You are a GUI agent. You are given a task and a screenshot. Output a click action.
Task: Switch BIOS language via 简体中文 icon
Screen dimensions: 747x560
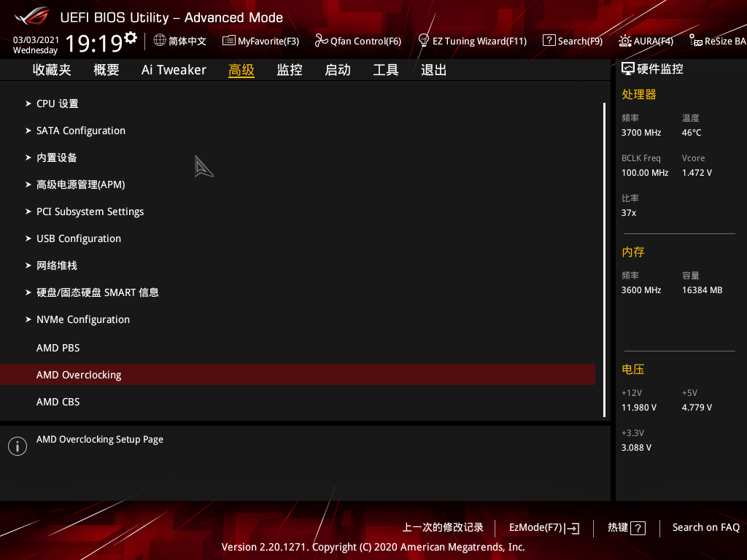[179, 41]
